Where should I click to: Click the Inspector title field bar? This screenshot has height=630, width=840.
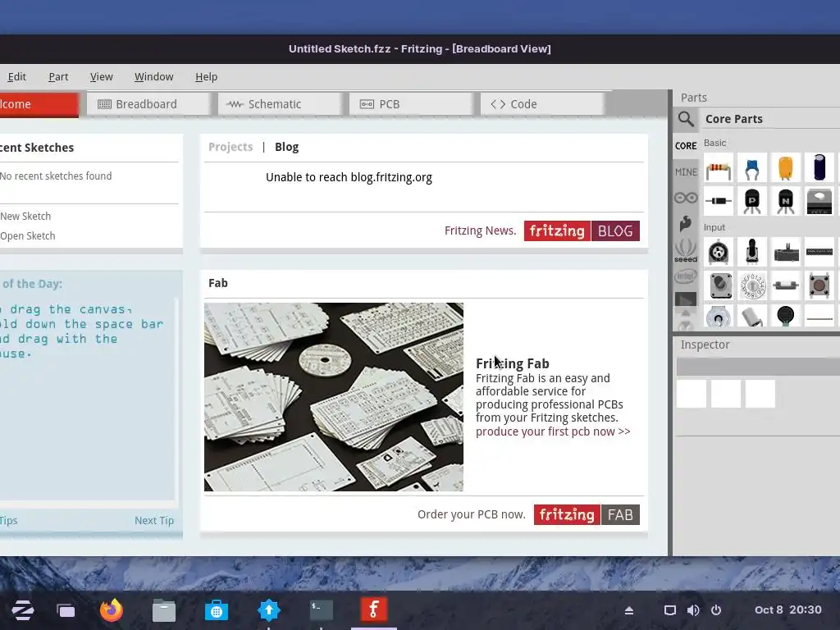tap(758, 367)
